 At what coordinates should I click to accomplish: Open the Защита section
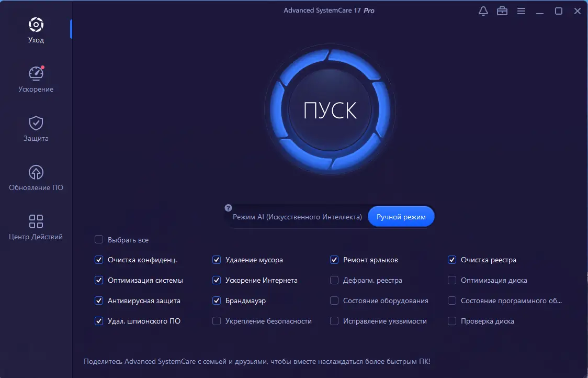click(x=35, y=128)
